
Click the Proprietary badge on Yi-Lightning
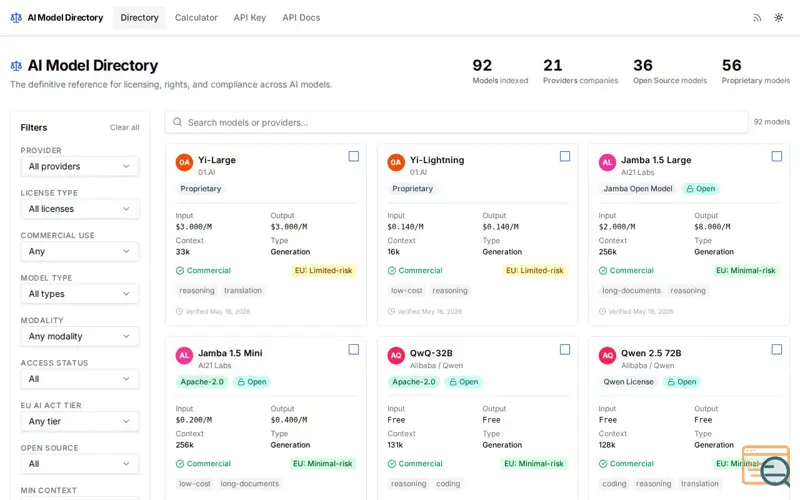412,189
